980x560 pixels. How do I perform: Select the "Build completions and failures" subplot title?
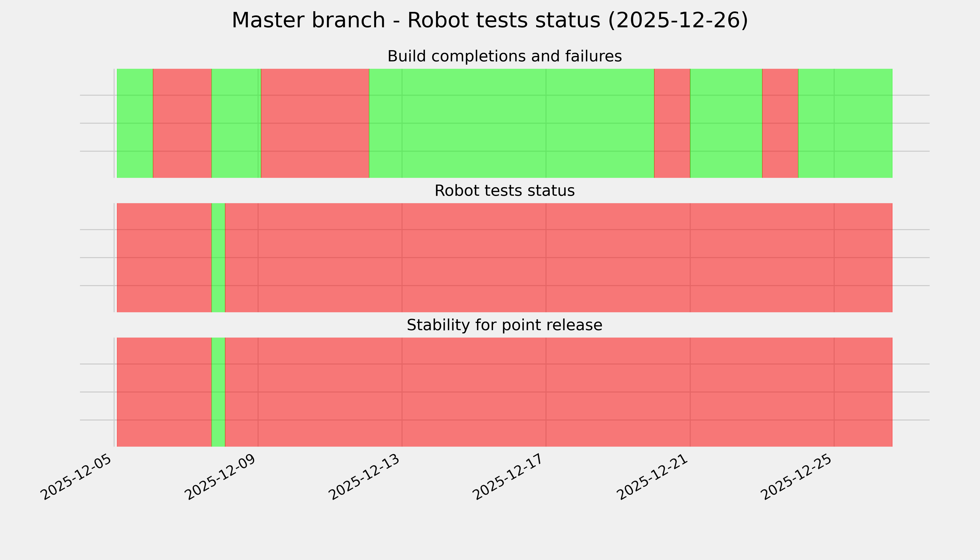click(x=504, y=56)
